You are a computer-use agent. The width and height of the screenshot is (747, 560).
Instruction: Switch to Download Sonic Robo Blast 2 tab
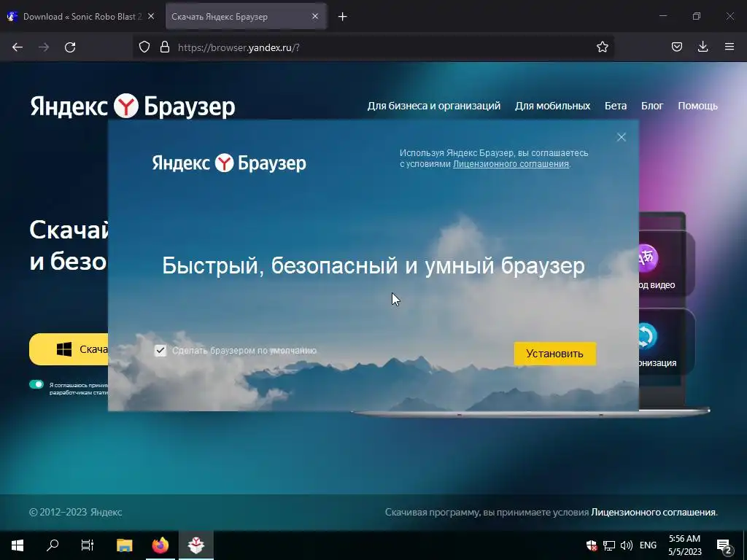81,16
